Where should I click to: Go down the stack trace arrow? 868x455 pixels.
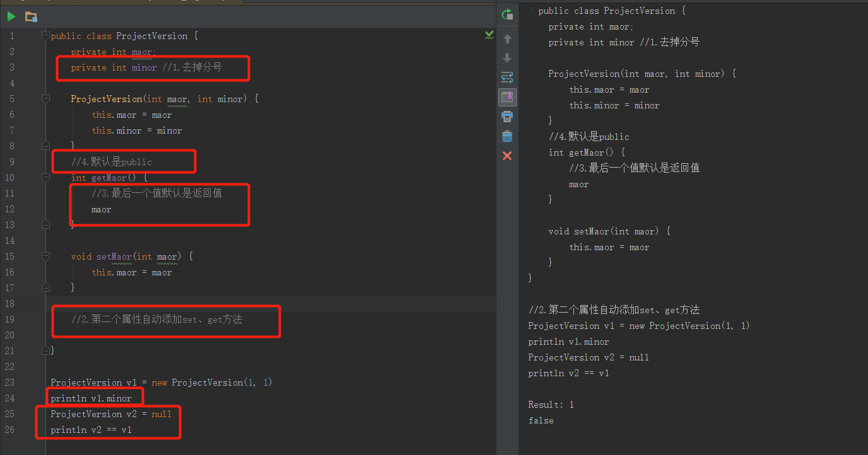507,58
